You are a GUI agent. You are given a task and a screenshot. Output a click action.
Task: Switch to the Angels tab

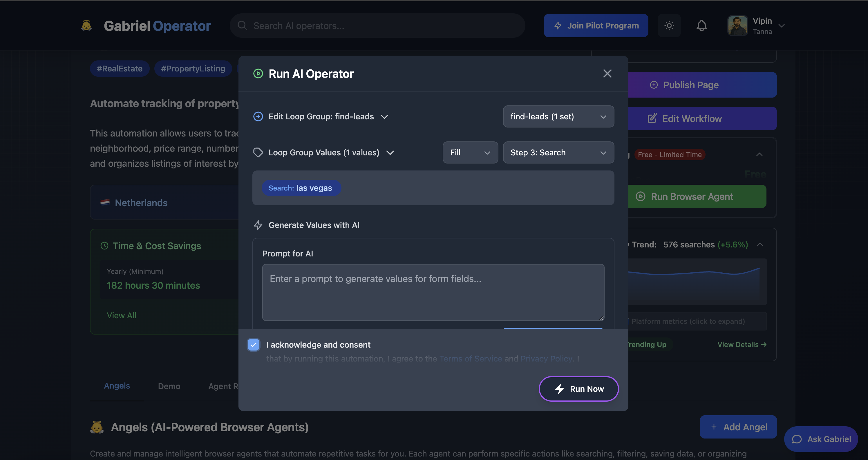117,386
